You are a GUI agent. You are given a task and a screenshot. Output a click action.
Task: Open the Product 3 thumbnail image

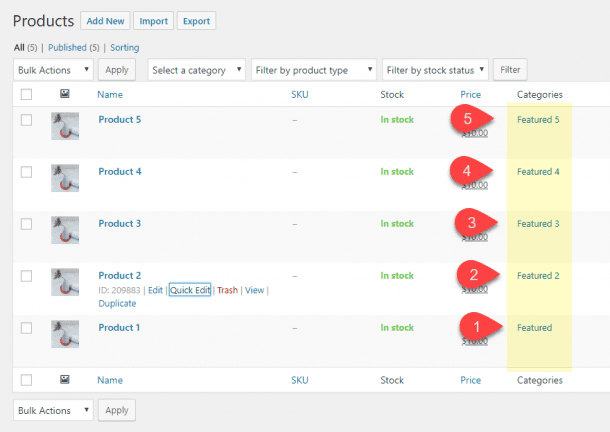click(65, 230)
